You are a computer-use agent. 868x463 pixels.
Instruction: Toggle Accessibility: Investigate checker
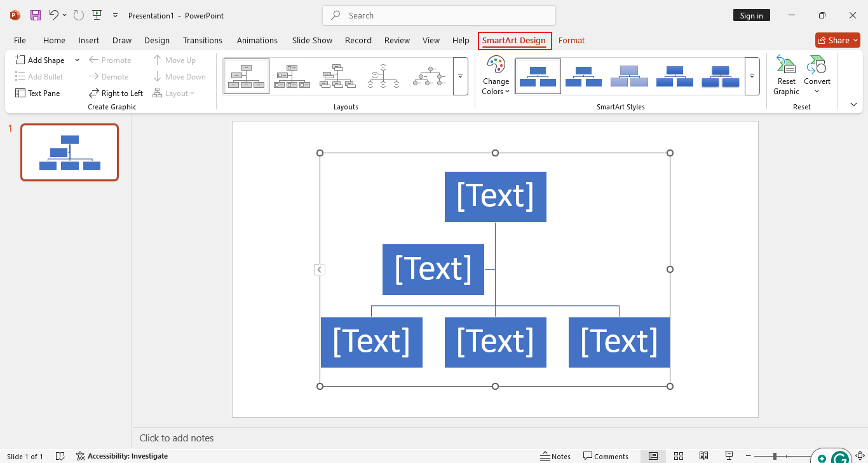122,456
